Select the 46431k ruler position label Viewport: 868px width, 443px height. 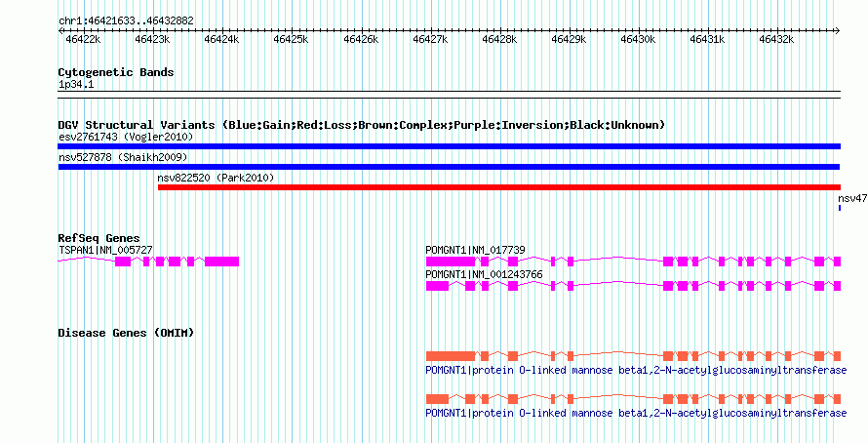coord(707,39)
